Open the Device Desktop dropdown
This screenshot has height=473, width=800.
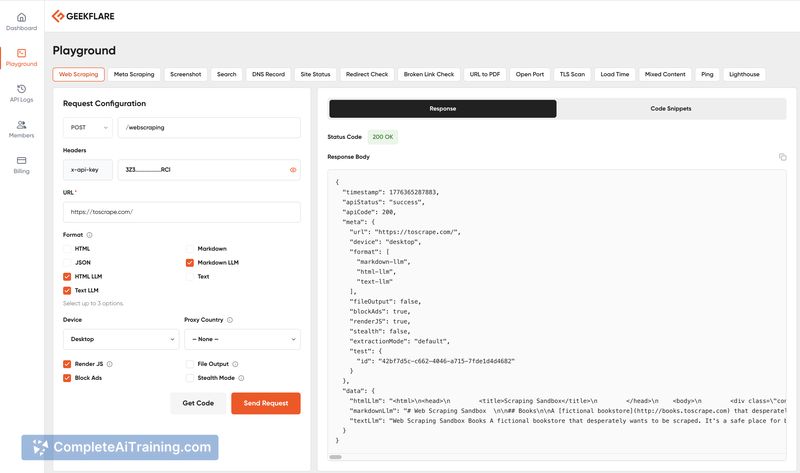click(121, 339)
